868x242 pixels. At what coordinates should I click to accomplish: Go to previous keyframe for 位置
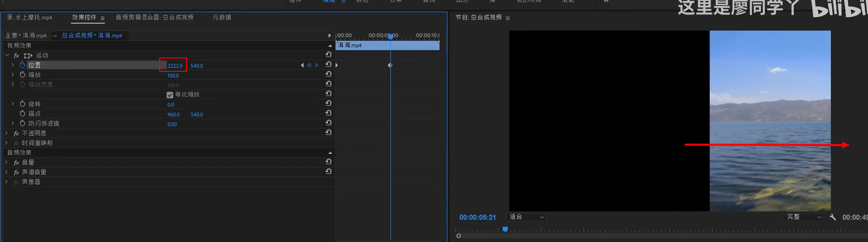point(302,65)
